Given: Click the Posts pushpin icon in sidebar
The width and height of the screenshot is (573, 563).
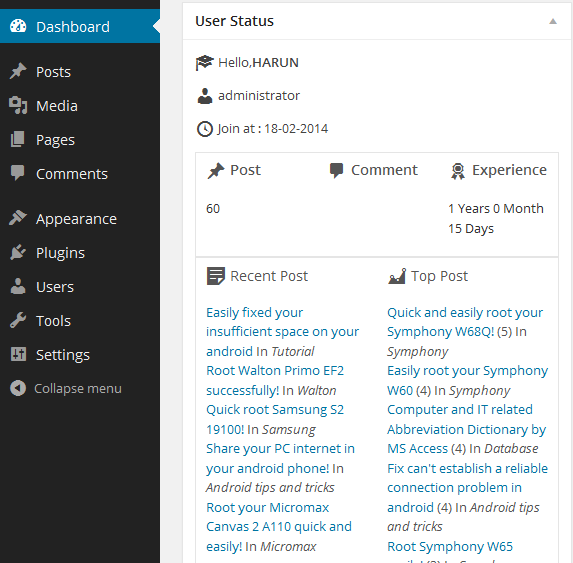Looking at the screenshot, I should 18,71.
